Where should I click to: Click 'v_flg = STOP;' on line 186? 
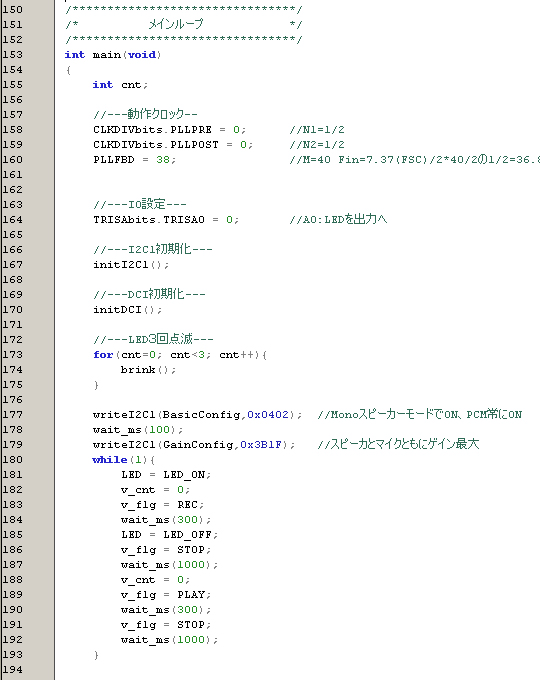(166, 550)
